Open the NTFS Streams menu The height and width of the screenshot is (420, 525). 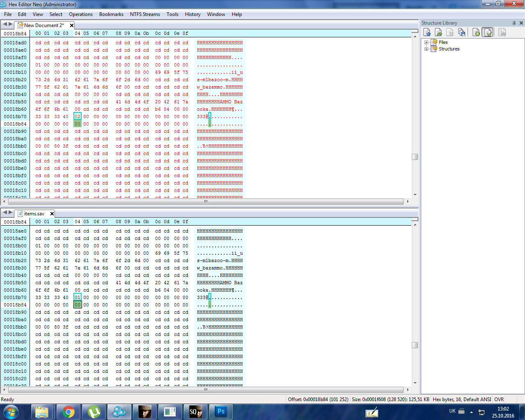click(145, 14)
